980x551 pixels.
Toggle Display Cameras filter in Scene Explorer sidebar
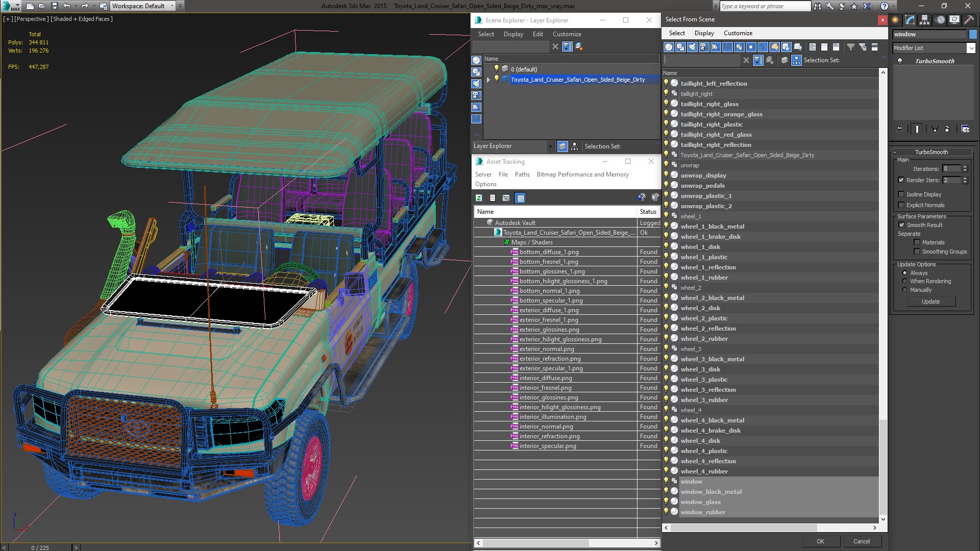(476, 95)
